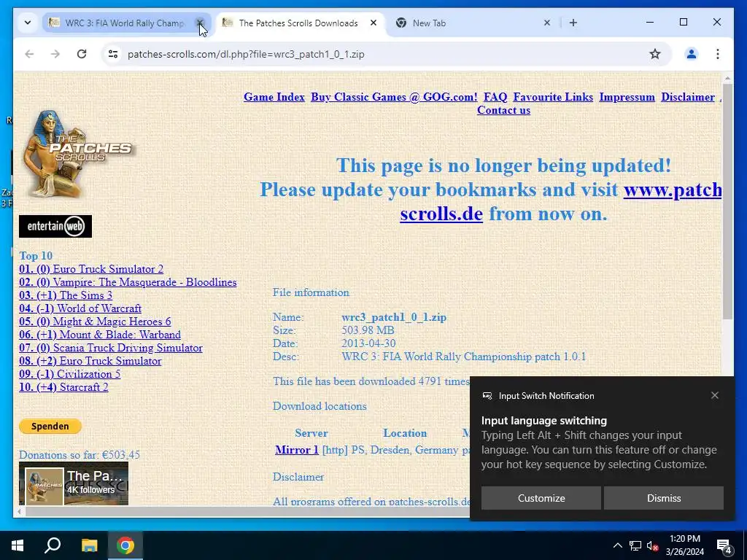Select The Patches Scrolls Downloads tab
This screenshot has height=560, width=747.
coord(298,23)
